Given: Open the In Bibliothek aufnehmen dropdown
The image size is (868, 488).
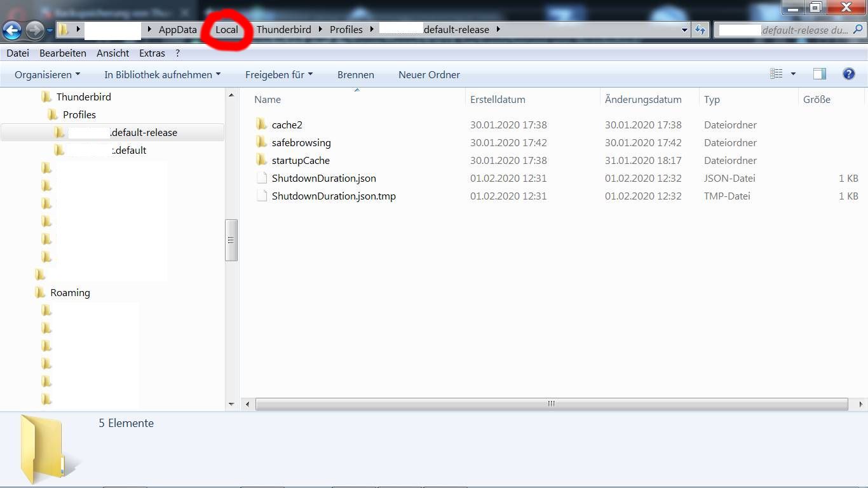Looking at the screenshot, I should click(163, 74).
